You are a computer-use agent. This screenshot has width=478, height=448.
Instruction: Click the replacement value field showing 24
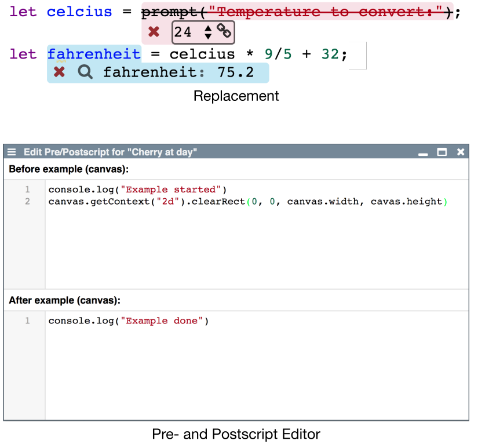[x=185, y=32]
